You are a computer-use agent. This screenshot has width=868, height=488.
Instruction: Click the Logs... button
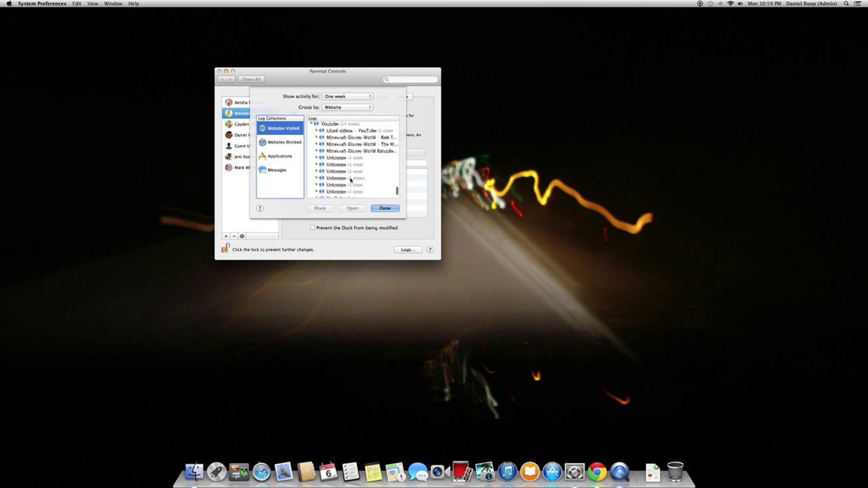click(408, 250)
